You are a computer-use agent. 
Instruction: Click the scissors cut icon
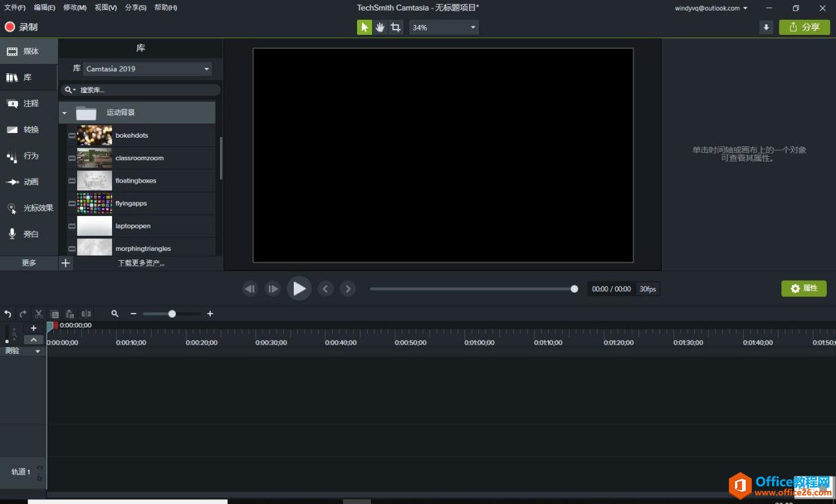[x=39, y=314]
